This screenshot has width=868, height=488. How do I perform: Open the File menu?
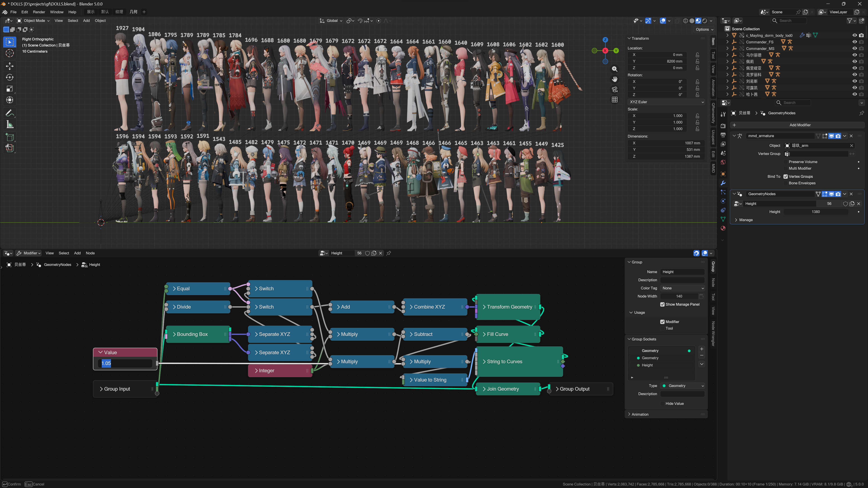pyautogui.click(x=14, y=12)
